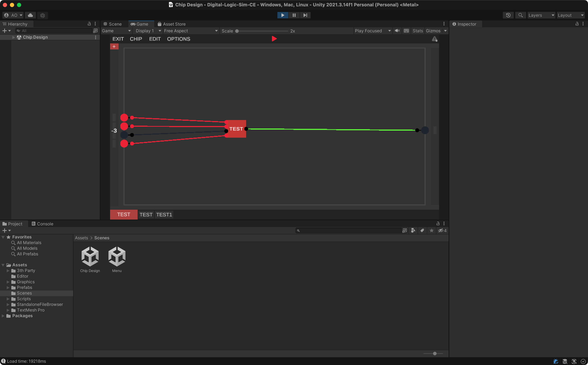Open Undo History icon
588x365 pixels.
tap(508, 15)
